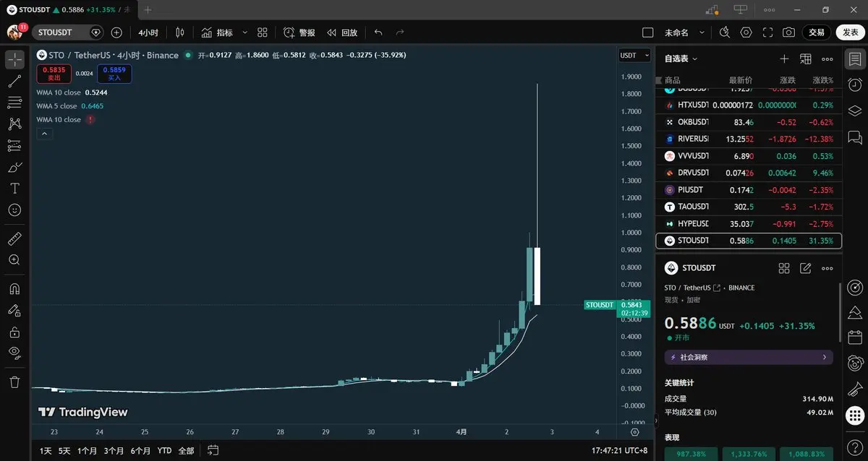Add a symbol to watchlist with plus

[x=784, y=59]
